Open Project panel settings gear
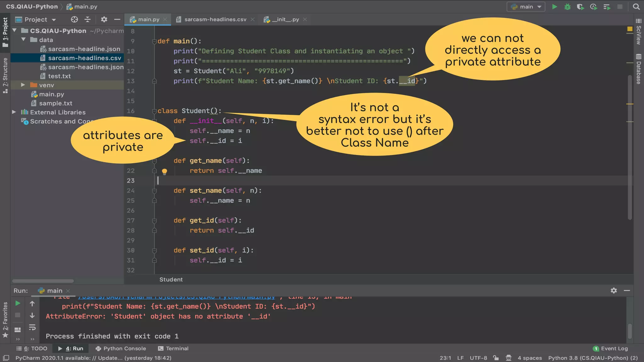 tap(104, 19)
